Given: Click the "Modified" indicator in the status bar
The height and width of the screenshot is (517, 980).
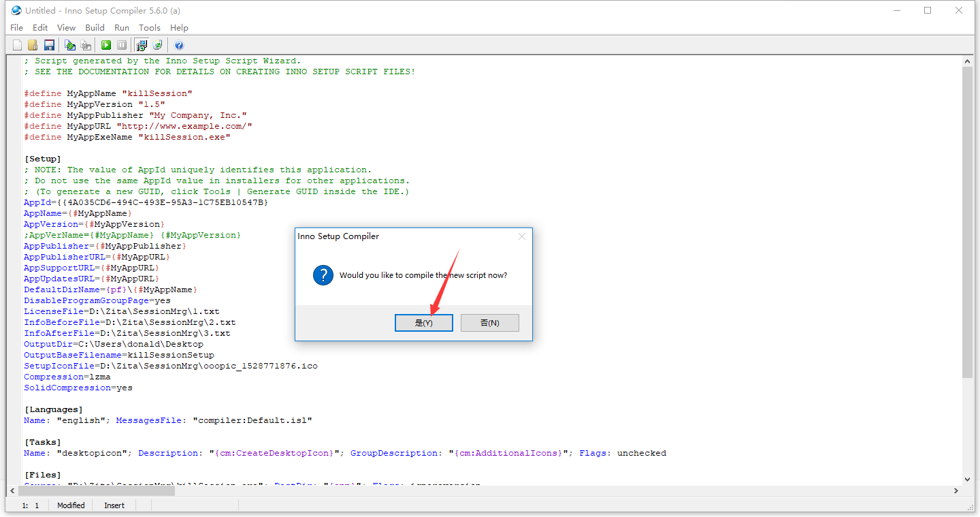Looking at the screenshot, I should pyautogui.click(x=71, y=505).
